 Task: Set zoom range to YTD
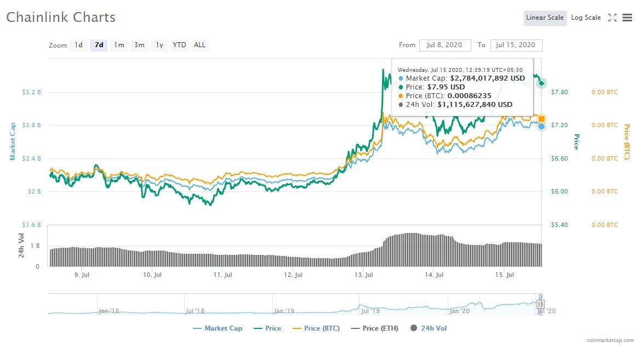[x=179, y=45]
